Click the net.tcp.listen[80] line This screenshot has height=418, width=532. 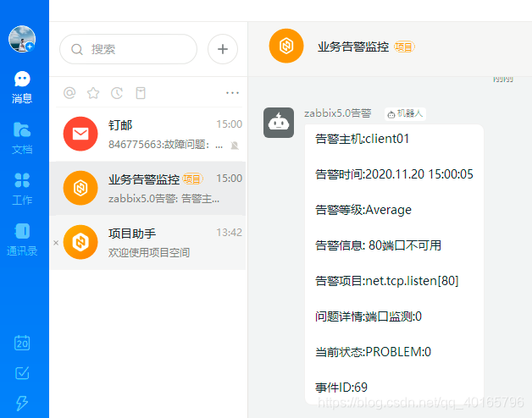coord(387,281)
